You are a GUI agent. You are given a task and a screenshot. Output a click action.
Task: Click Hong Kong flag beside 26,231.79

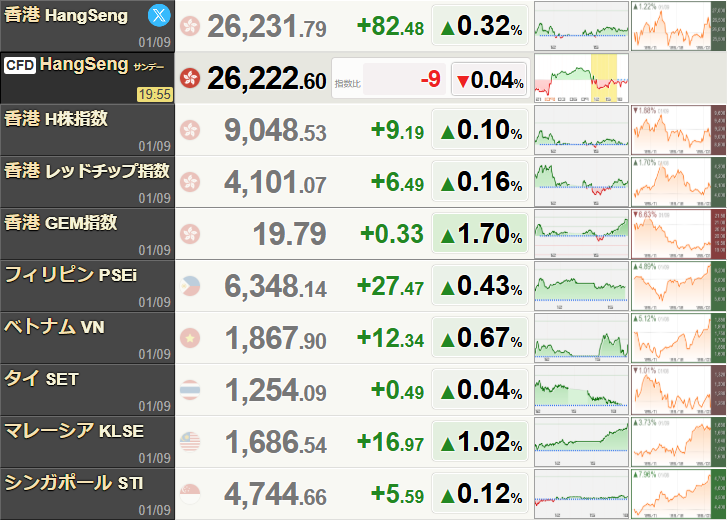(x=190, y=26)
